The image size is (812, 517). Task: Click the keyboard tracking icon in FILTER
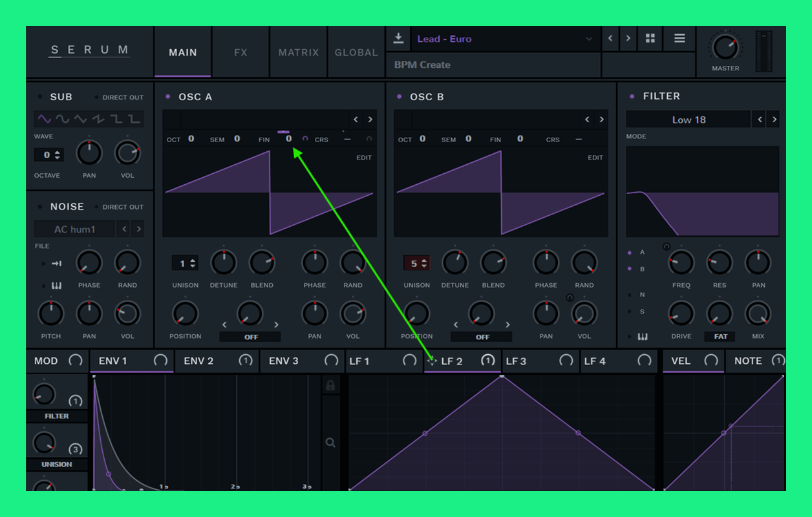[643, 337]
